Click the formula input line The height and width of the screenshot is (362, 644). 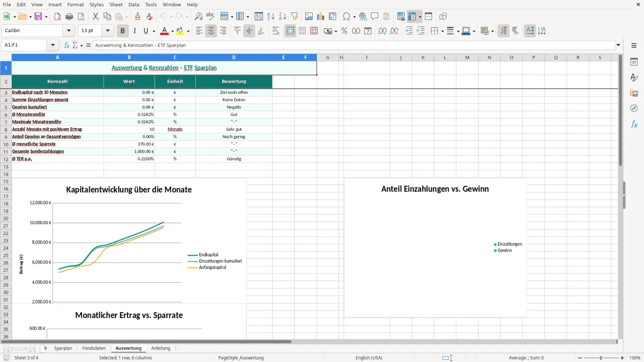(x=354, y=46)
